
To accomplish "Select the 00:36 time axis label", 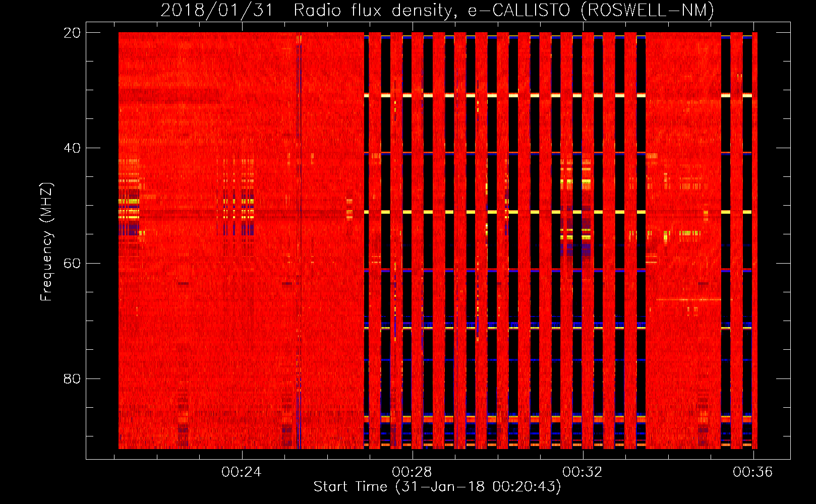I will 753,472.
